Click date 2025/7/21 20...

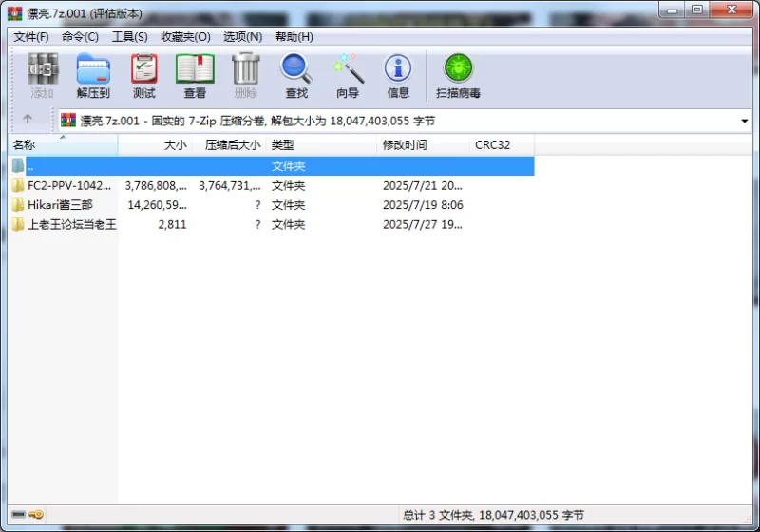pyautogui.click(x=423, y=185)
